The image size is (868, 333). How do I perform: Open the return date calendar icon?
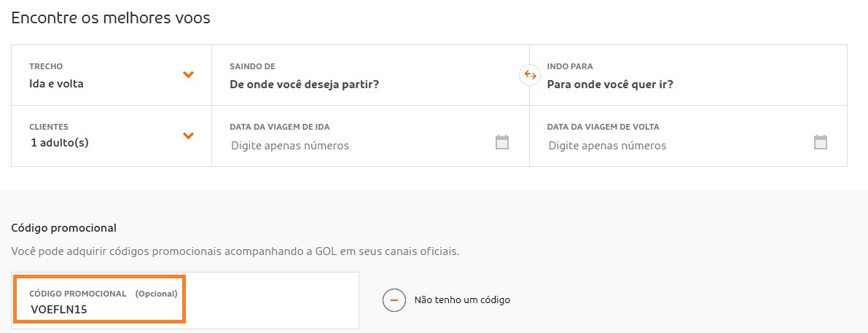click(x=821, y=142)
